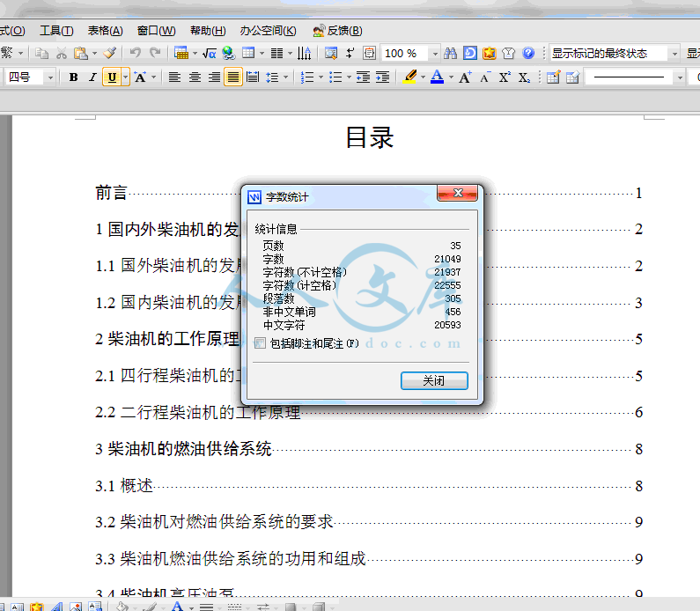The height and width of the screenshot is (611, 700).
Task: Insert formula with the square-root alpha icon
Action: (x=210, y=54)
